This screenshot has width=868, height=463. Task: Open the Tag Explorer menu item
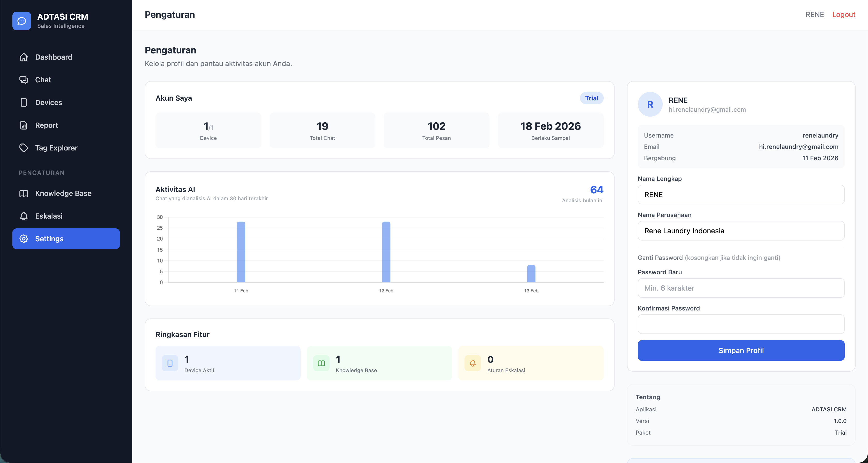pos(56,148)
